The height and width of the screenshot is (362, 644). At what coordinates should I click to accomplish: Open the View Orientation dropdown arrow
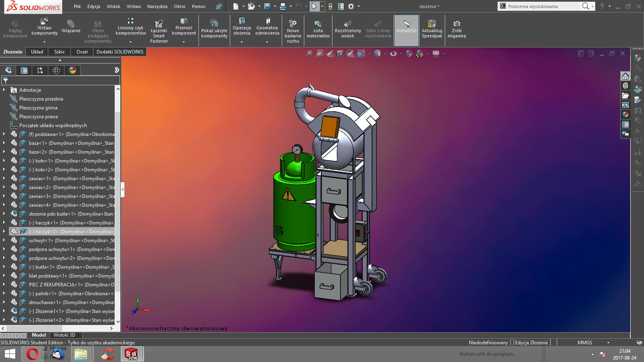[x=369, y=53]
